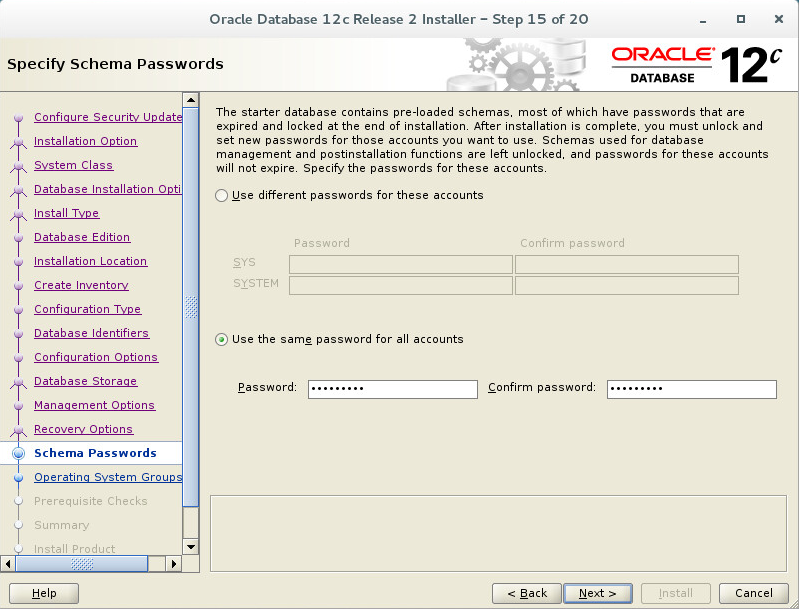Click the Schema Passwords step bullet icon
Viewport: 799px width, 609px height.
pos(18,453)
